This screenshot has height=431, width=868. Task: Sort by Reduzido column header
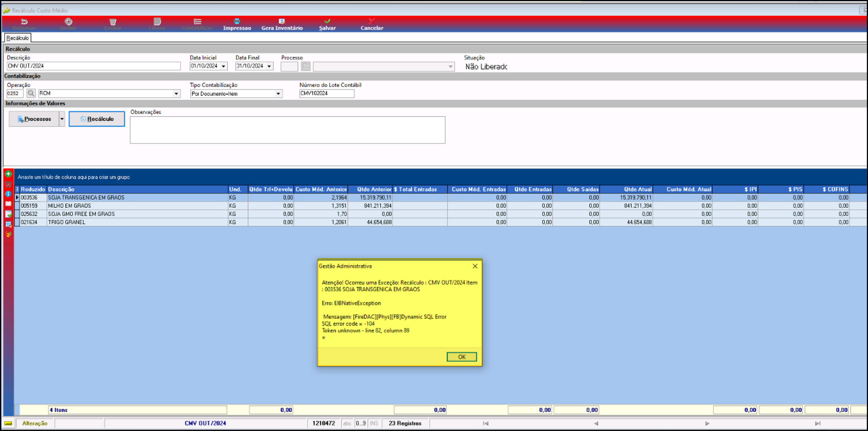click(33, 189)
